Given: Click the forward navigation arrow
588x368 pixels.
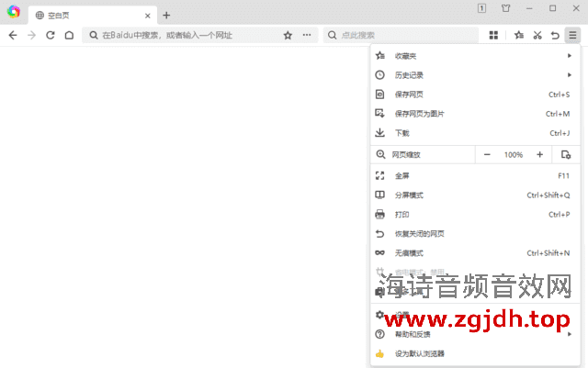Looking at the screenshot, I should 32,35.
